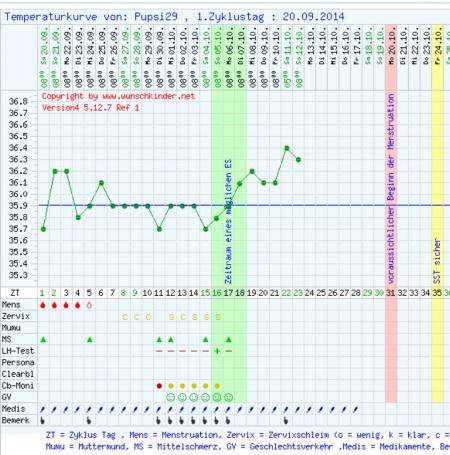450x455 pixels.
Task: Click the green positive LH-Test plus sign
Action: [x=217, y=351]
